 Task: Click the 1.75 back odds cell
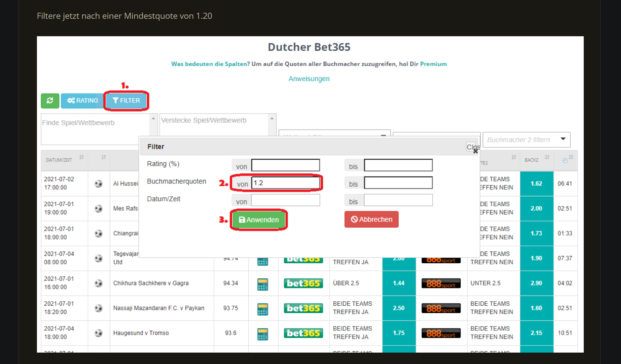[x=399, y=333]
